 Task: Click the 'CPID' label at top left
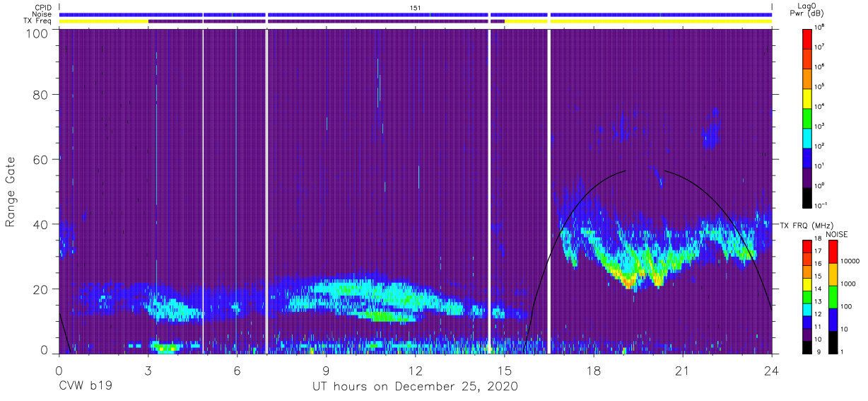pos(42,7)
